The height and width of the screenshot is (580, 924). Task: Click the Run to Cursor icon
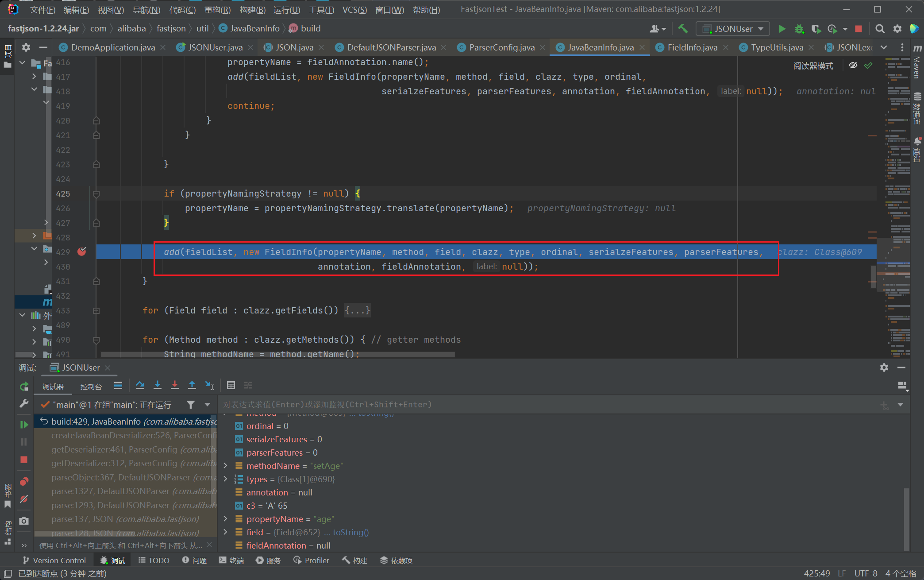[x=209, y=385]
